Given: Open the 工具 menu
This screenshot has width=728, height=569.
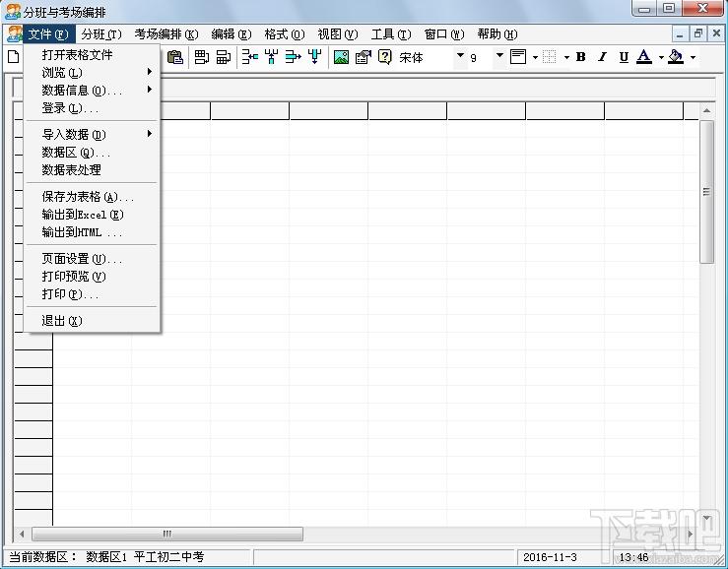Looking at the screenshot, I should (x=391, y=33).
